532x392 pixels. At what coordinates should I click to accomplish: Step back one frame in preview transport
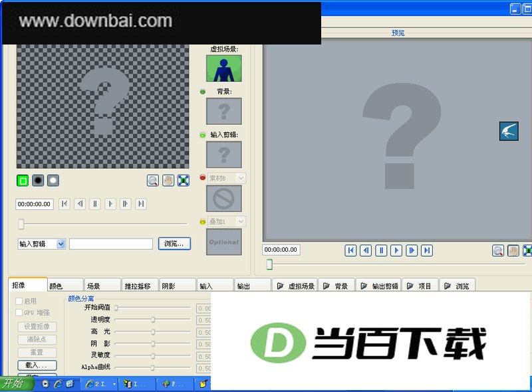[366, 250]
